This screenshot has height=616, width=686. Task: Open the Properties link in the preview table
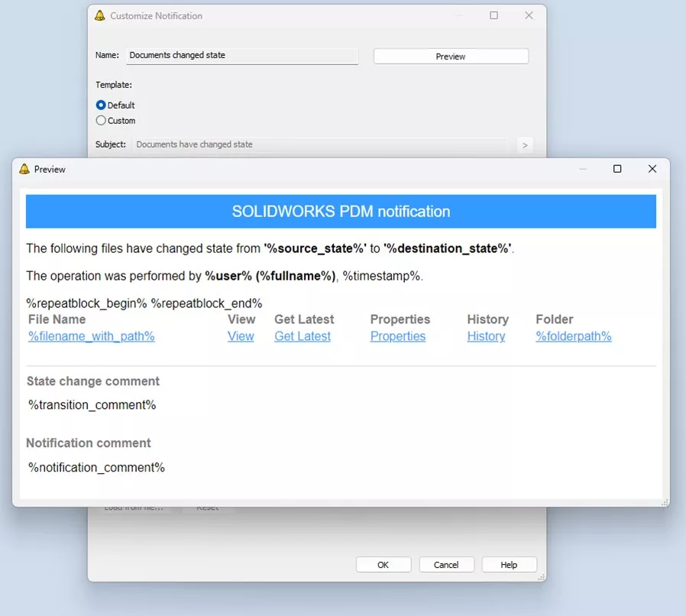point(397,336)
